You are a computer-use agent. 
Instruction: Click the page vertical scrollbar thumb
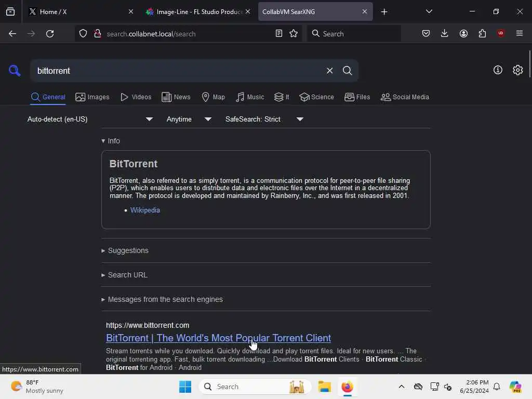point(529,64)
